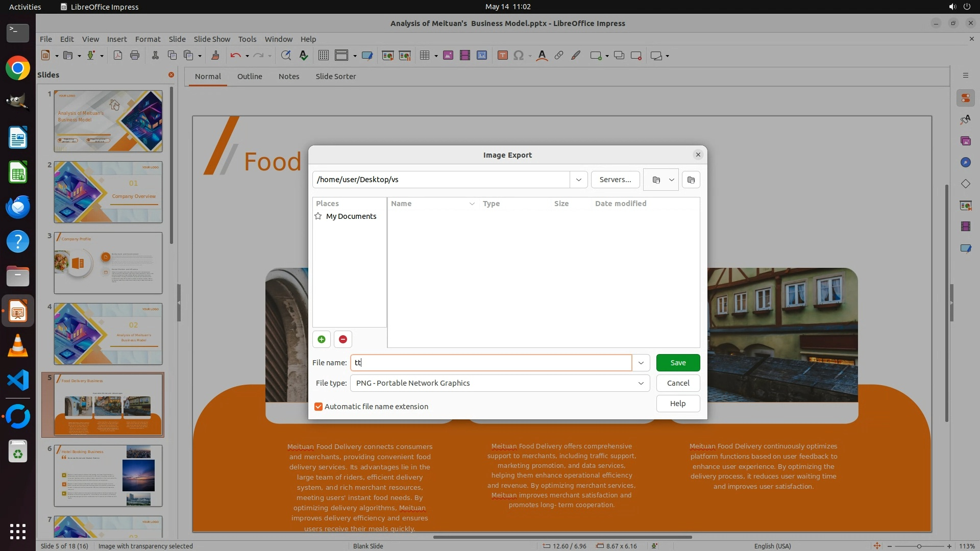
Task: Click the insert text box icon
Action: tap(502, 56)
